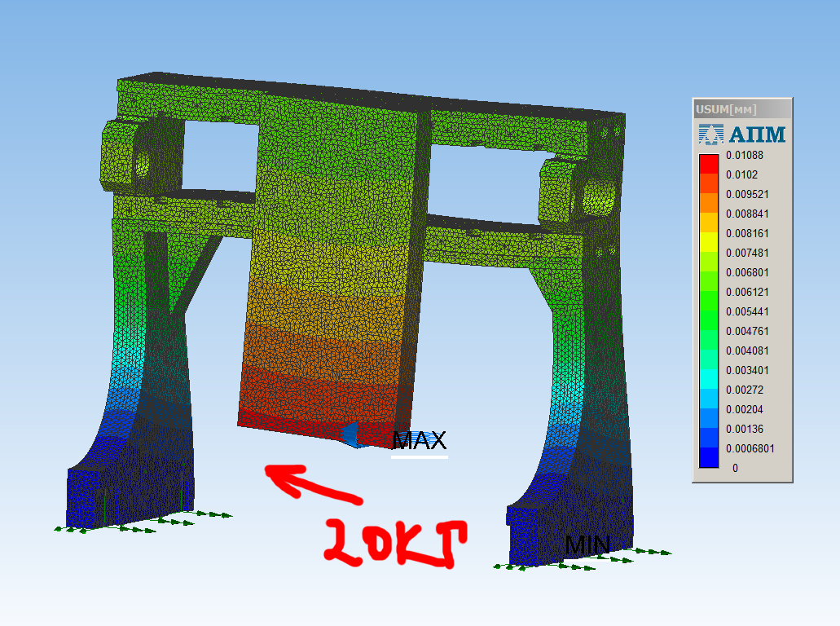This screenshot has width=840, height=626.
Task: Click the legend value 0.009521
Action: click(x=747, y=194)
